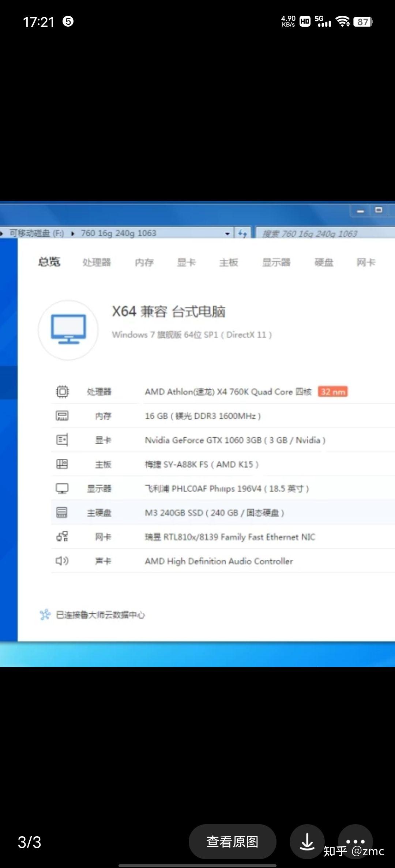The height and width of the screenshot is (868, 395).
Task: Switch to the 主板 tab
Action: (x=229, y=262)
